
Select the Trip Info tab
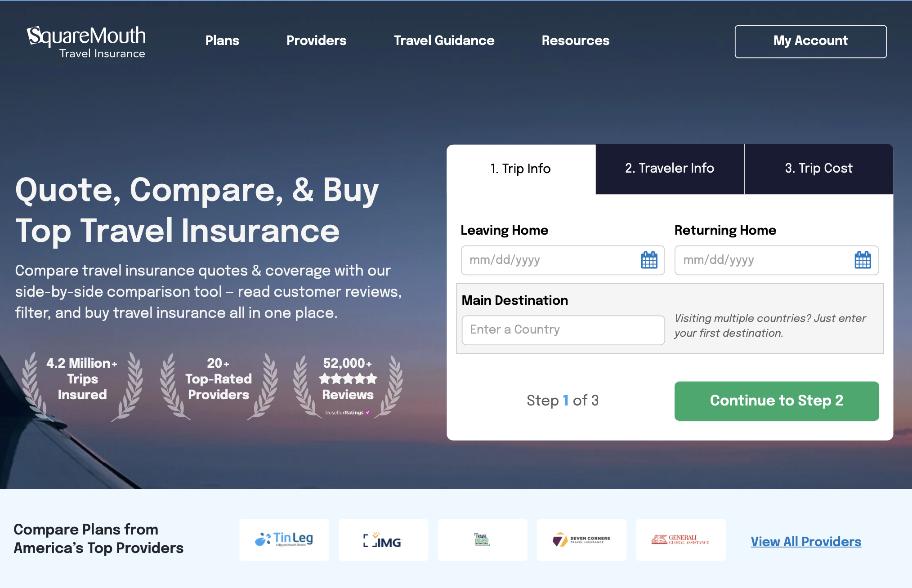520,169
